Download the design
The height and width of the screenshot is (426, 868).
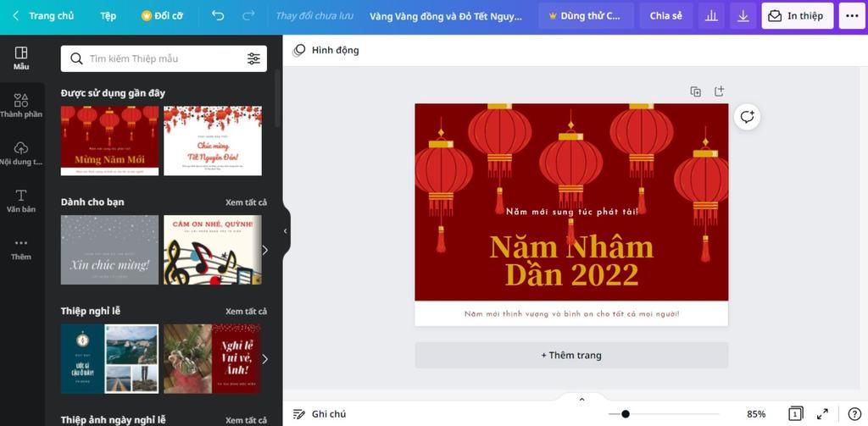743,16
